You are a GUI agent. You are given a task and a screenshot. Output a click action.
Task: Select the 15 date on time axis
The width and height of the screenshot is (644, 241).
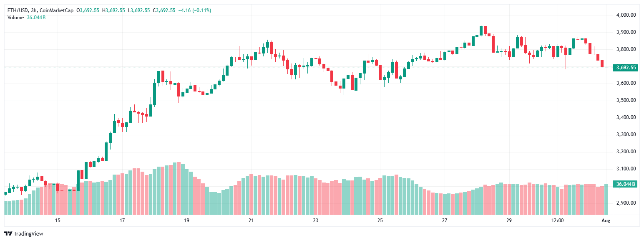(58, 221)
